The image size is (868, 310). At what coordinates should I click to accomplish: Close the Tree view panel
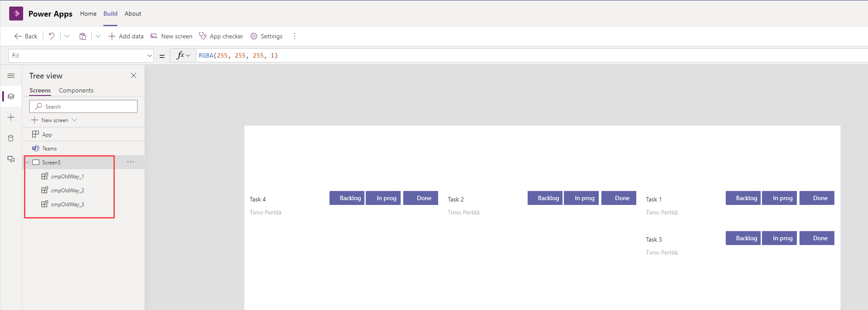click(134, 75)
